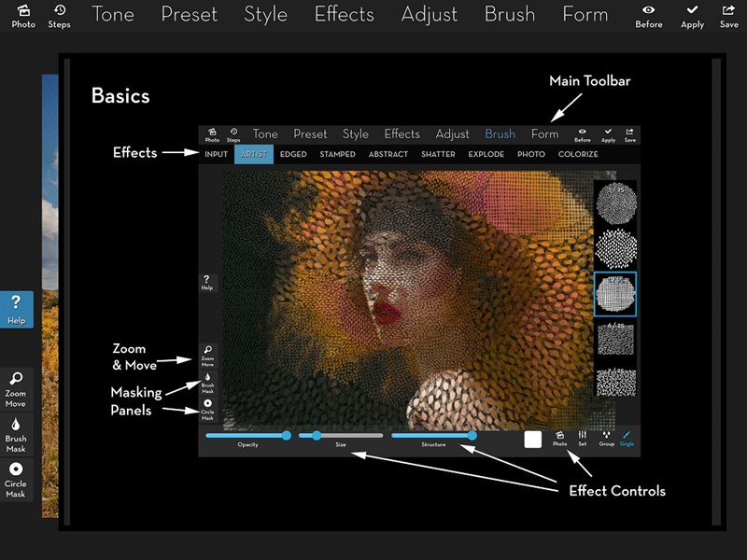Screen dimensions: 747x560
Task: Switch to the large Brush tab at top
Action: pos(510,14)
